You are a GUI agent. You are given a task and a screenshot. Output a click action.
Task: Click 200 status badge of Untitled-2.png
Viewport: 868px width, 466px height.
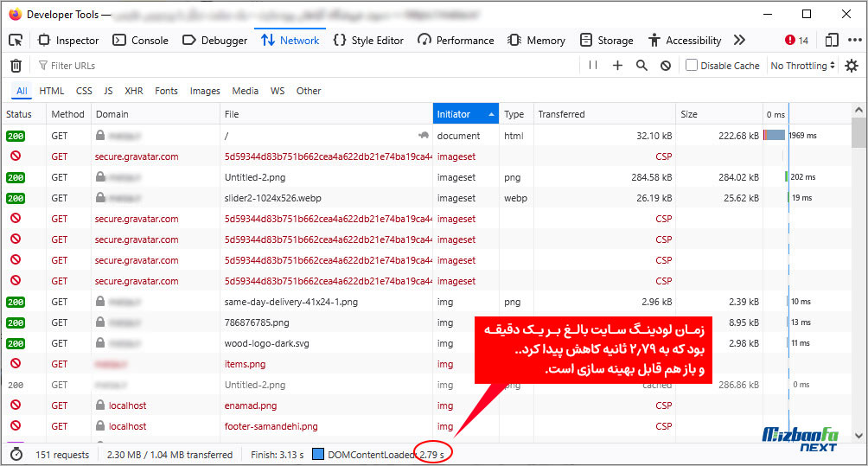pyautogui.click(x=16, y=177)
